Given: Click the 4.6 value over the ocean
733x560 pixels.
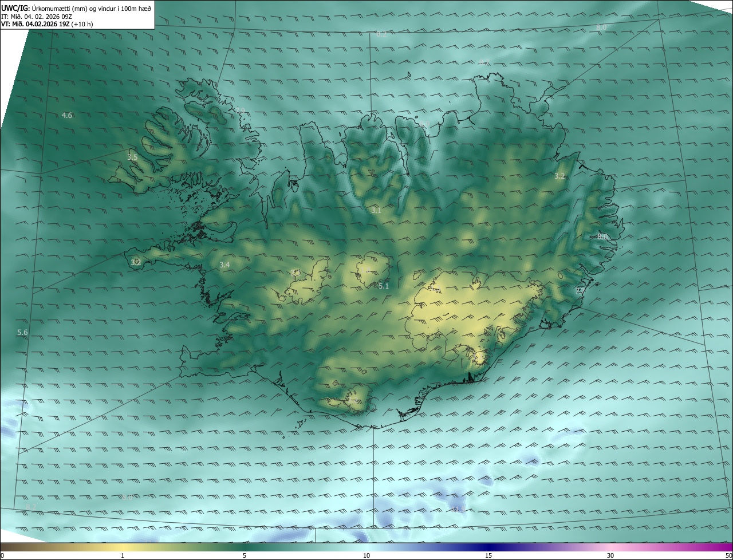Looking at the screenshot, I should coord(67,115).
